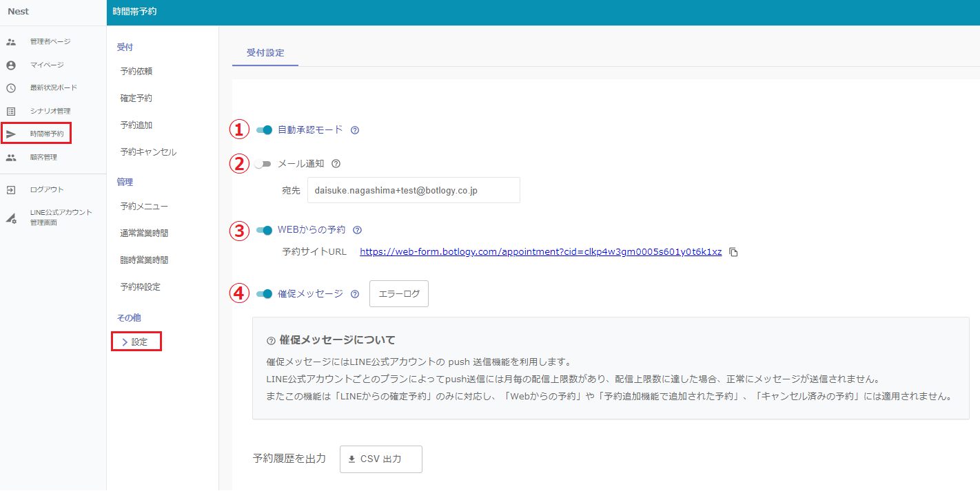The image size is (980, 491).
Task: Copy the 予約サイトURL with the copy icon
Action: coord(734,252)
